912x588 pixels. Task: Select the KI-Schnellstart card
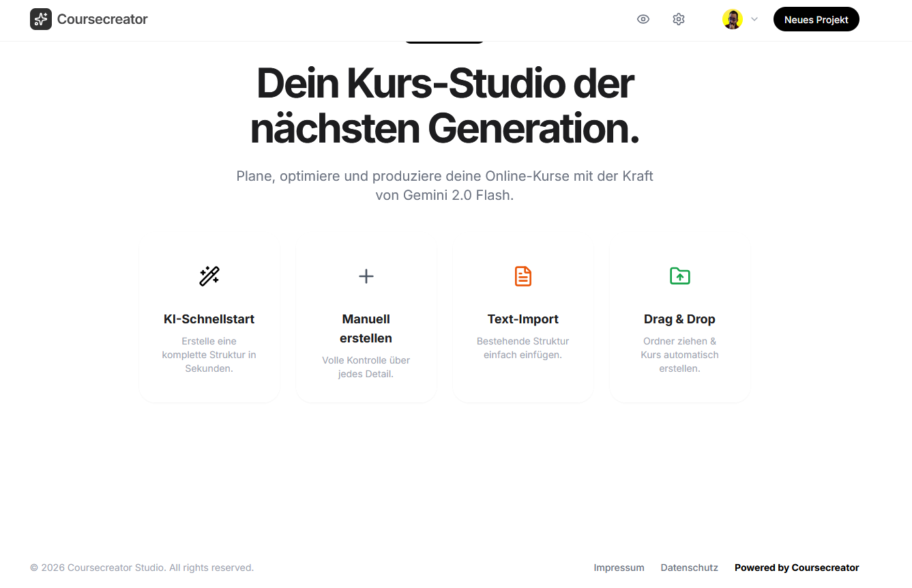click(209, 322)
